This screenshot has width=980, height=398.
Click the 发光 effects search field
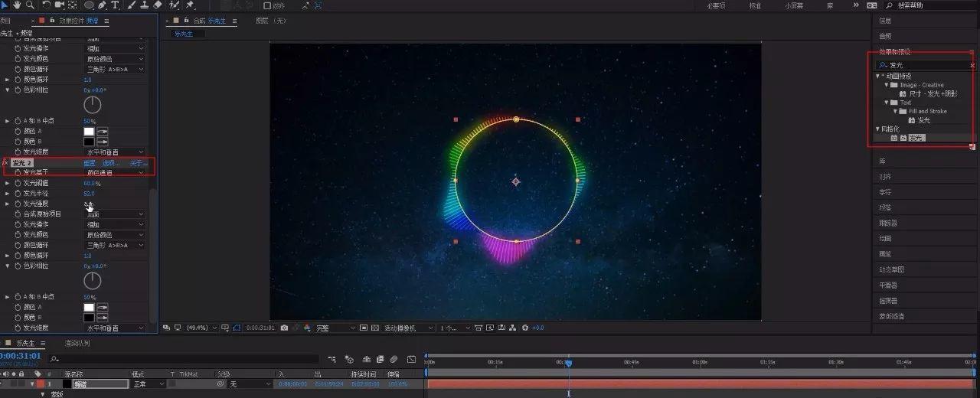(x=926, y=65)
